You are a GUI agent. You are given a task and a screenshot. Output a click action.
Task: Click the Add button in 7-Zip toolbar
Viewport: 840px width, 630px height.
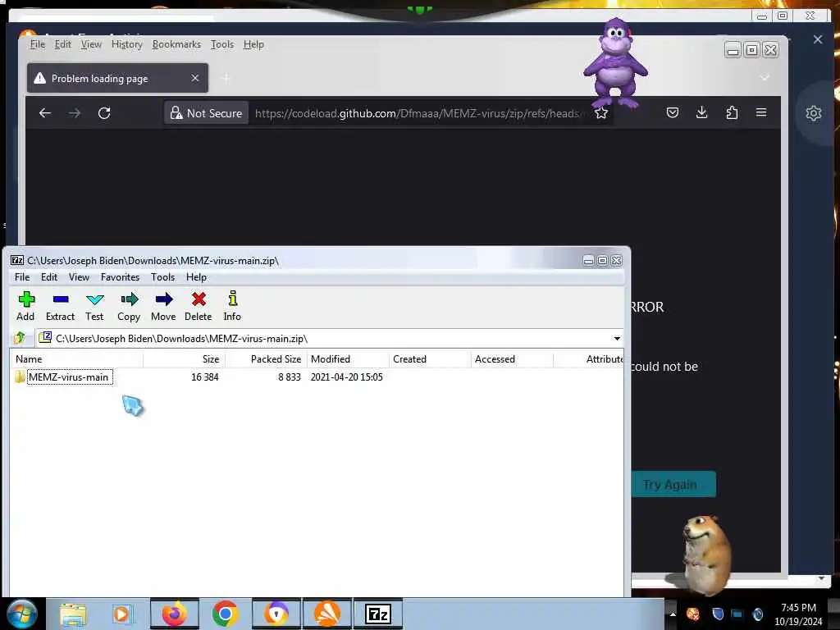[25, 306]
